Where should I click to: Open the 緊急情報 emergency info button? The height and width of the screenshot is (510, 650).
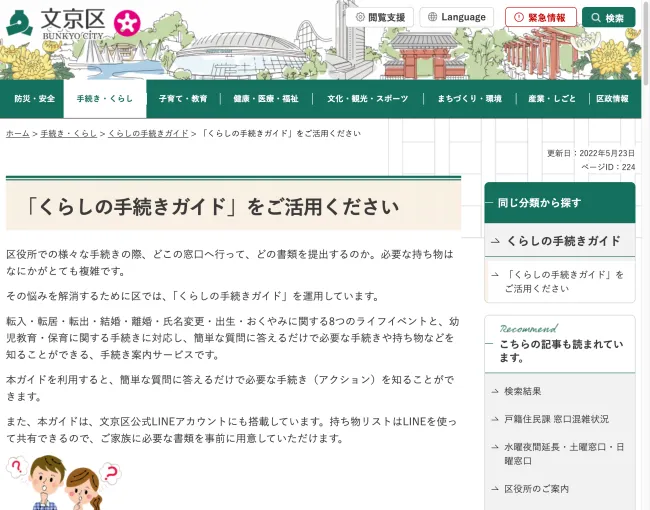[541, 17]
